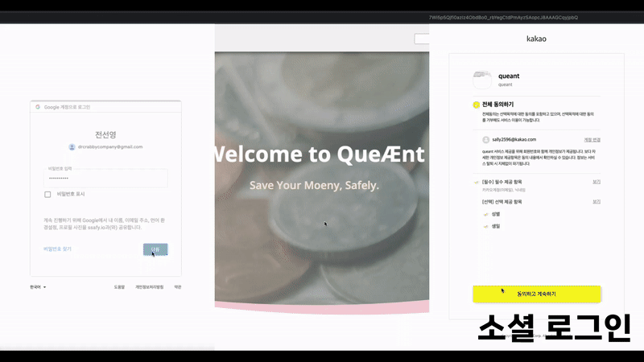Click the 'Google 계정으로 로그인' header text
644x362 pixels.
[67, 107]
